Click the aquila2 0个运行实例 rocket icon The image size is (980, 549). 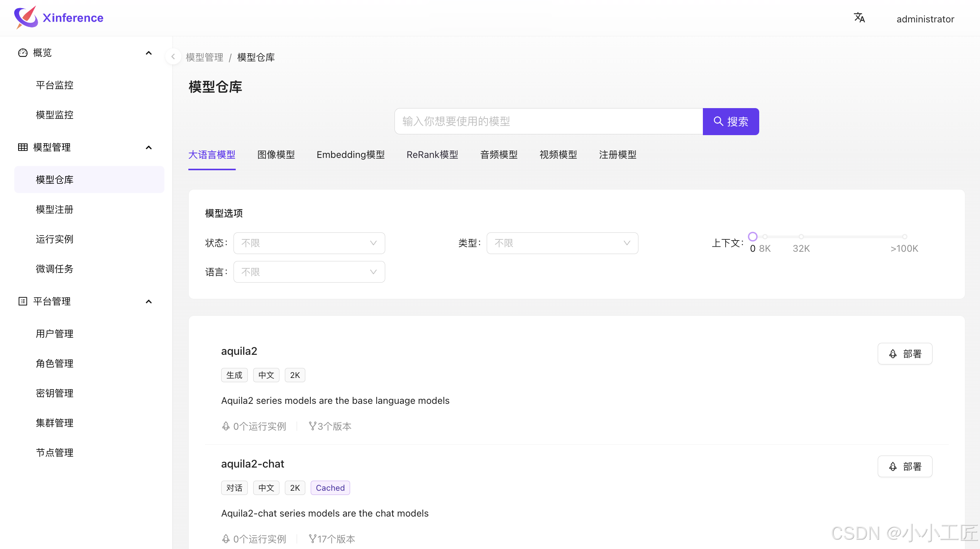[x=226, y=426]
